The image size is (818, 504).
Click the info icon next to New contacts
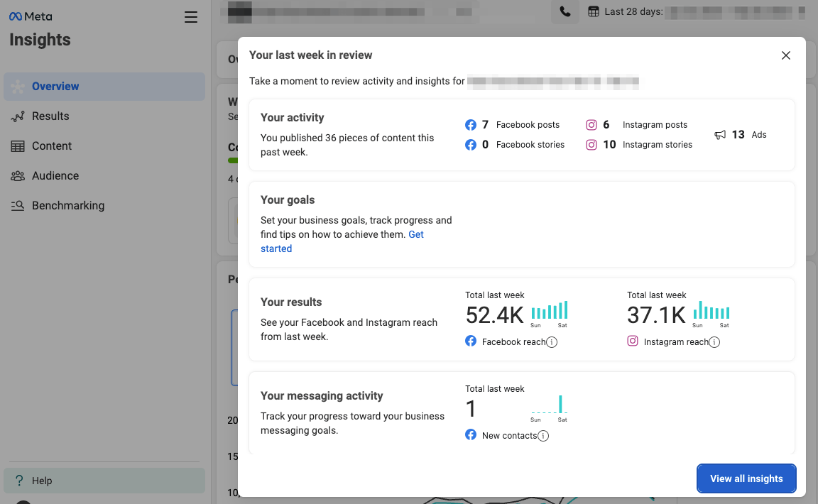543,435
